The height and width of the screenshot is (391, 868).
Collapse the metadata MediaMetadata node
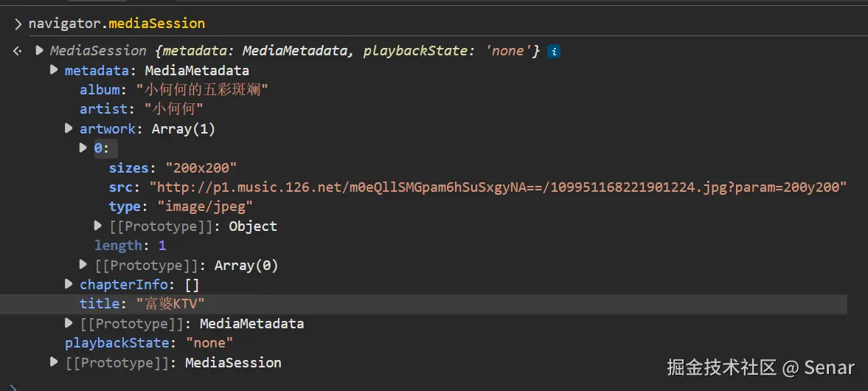coord(54,70)
